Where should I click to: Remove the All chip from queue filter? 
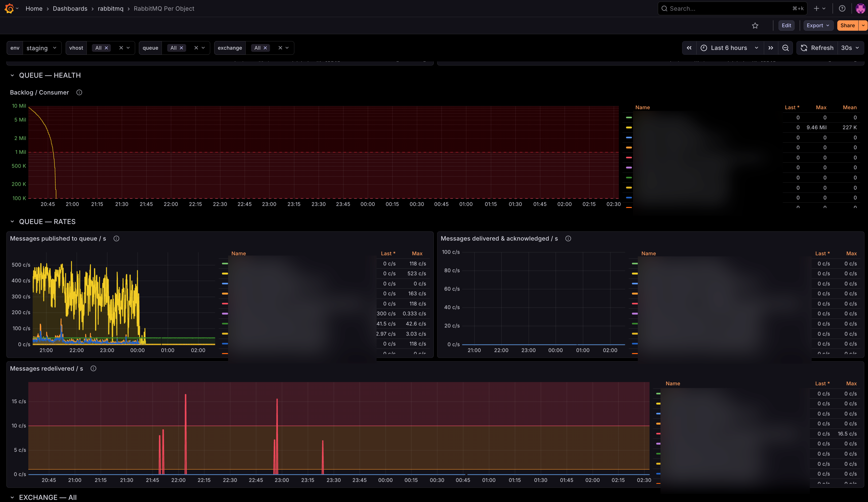tap(182, 48)
